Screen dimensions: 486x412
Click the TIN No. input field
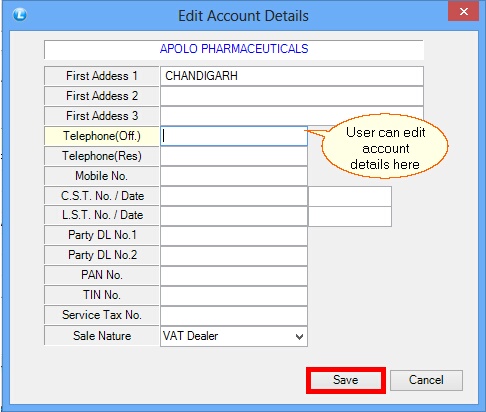point(234,295)
